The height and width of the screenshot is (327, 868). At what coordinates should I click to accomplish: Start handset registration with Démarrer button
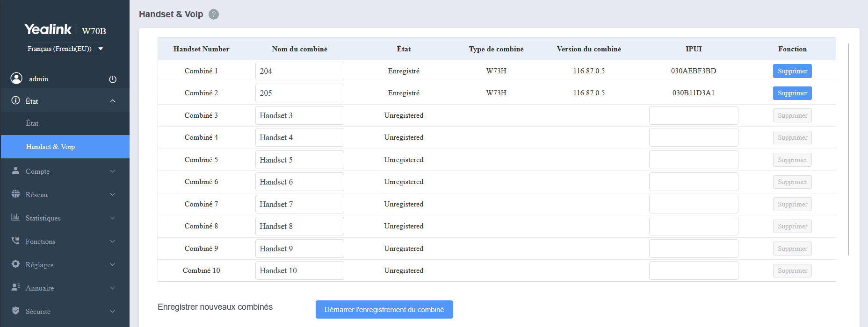[384, 310]
